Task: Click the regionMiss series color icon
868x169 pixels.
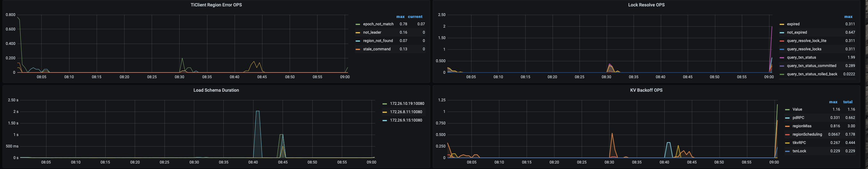Action: coord(787,126)
